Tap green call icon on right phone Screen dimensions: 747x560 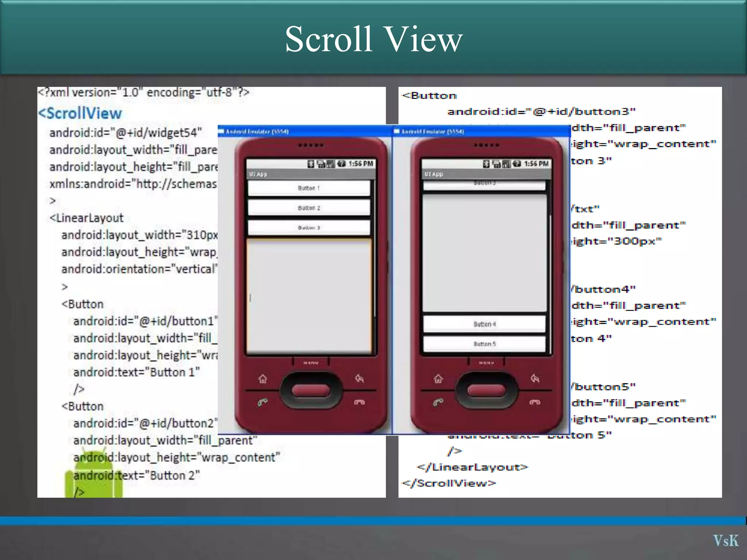pyautogui.click(x=438, y=402)
